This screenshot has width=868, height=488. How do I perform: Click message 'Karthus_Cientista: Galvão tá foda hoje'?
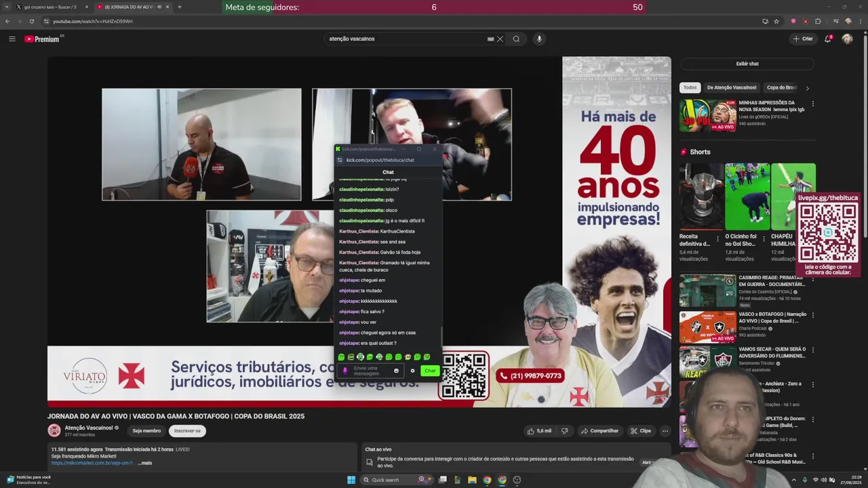[380, 252]
